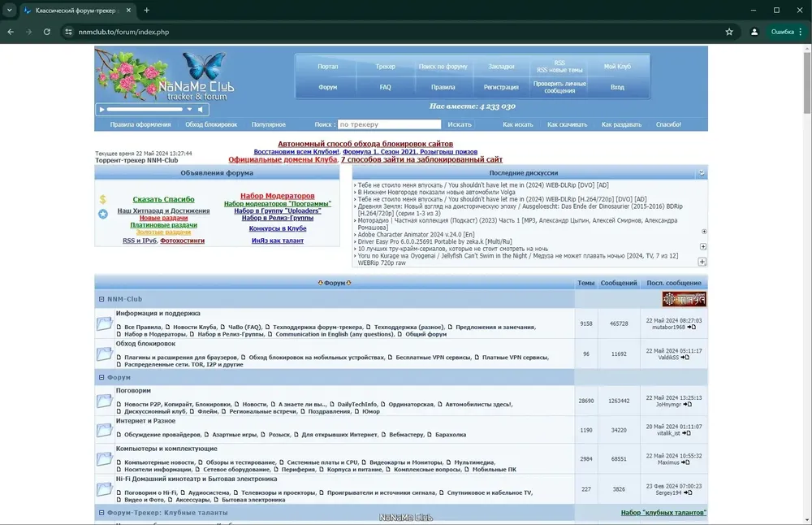Go to last post by ValdikSS arrow icon

[685, 357]
